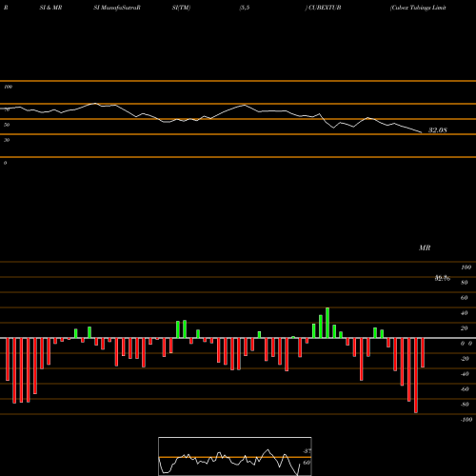Viewport: 476px width, 476px height.
Task: Click the SI(TM) header text
Action: click(181, 8)
